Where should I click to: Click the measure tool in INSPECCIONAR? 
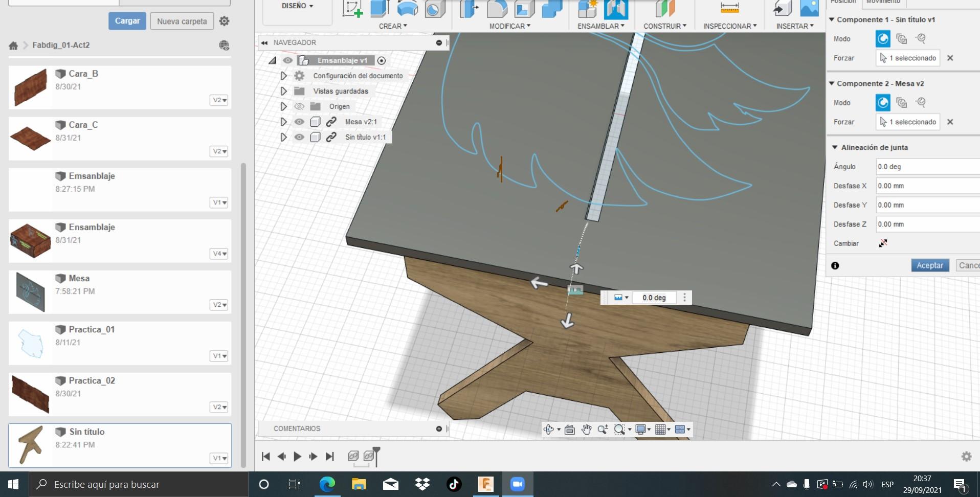729,8
